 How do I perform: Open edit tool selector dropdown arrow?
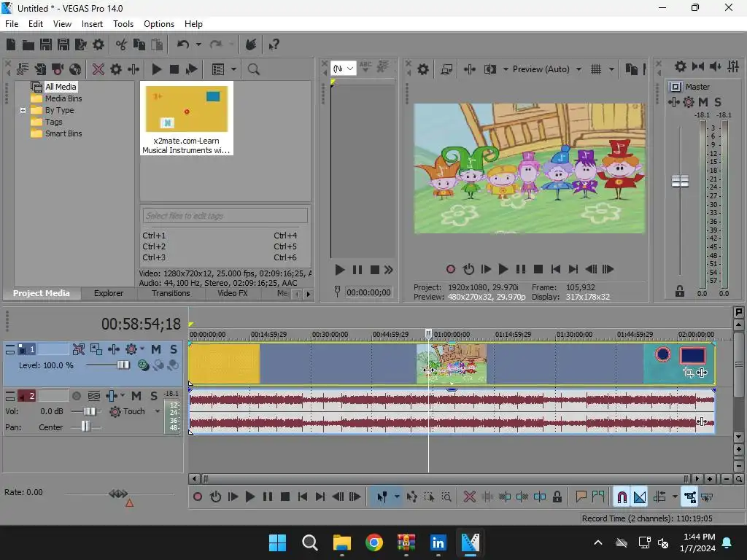coord(397,497)
